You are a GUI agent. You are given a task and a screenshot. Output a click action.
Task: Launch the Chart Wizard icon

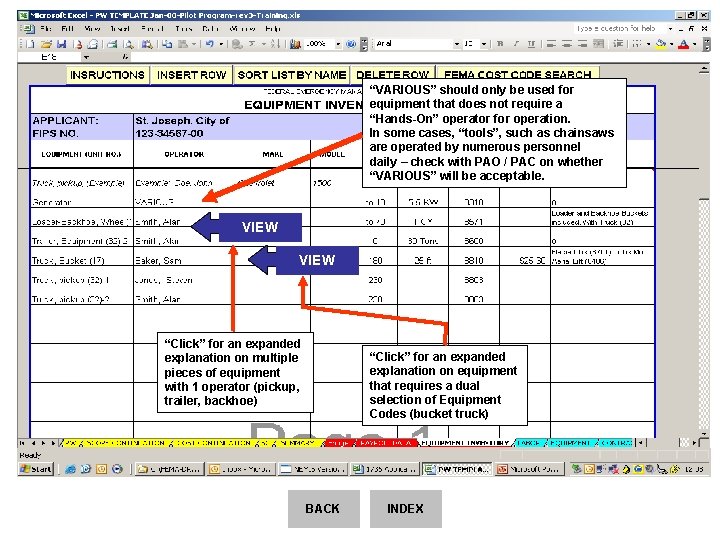click(x=296, y=44)
